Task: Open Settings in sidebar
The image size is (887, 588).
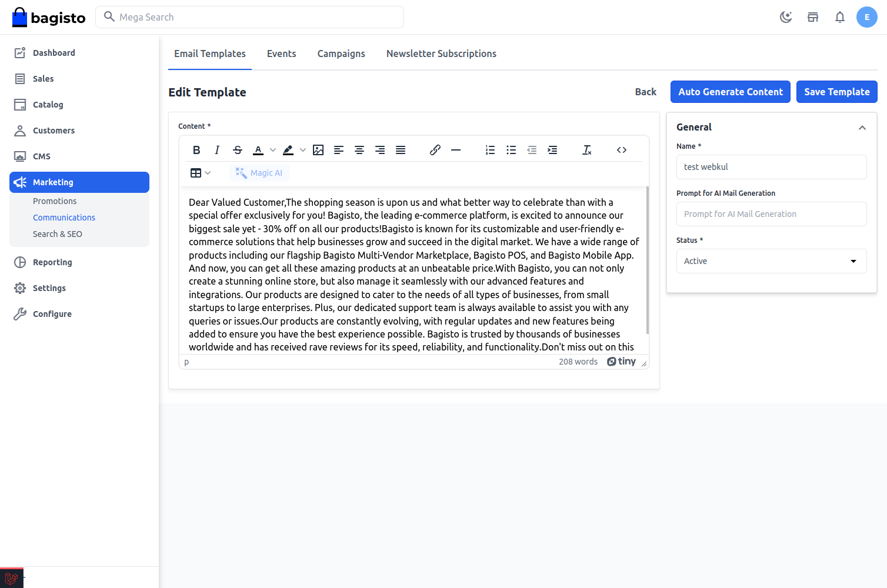Action: coord(79,288)
